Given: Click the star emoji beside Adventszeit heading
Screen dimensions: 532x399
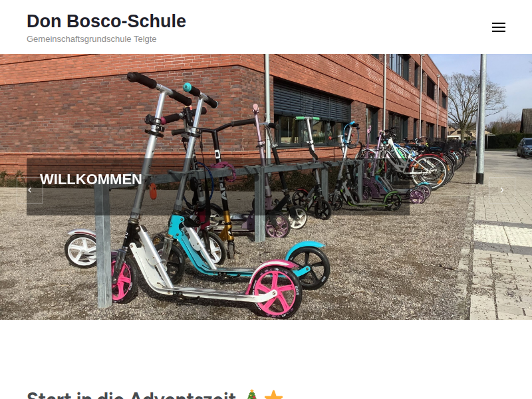Looking at the screenshot, I should pos(273,395).
